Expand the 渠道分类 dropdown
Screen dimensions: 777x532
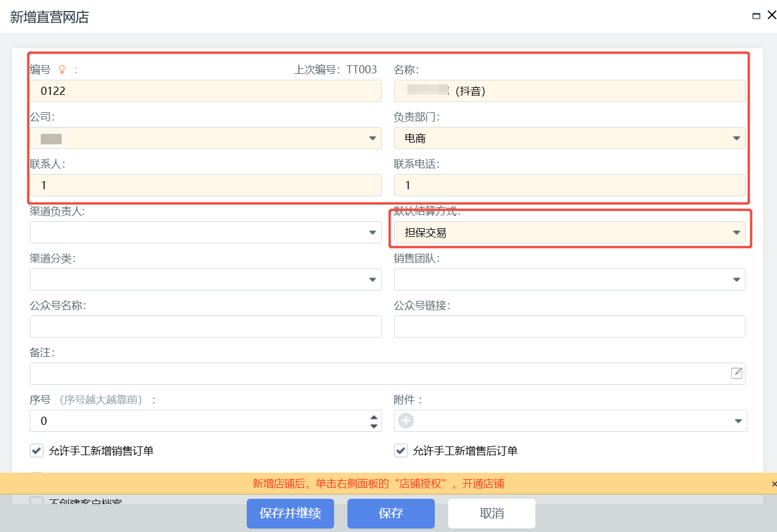point(372,279)
